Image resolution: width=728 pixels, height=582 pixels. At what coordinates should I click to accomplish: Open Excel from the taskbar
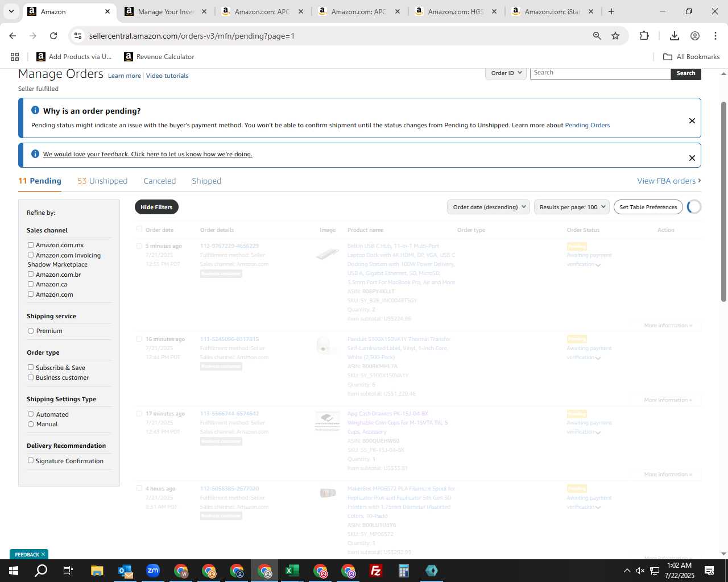[x=292, y=571]
